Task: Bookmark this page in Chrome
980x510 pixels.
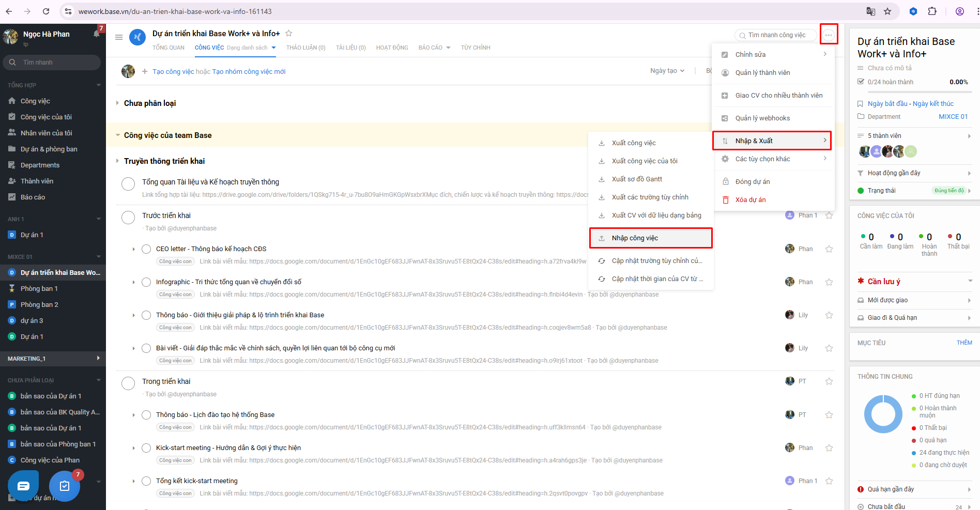Action: [x=887, y=11]
